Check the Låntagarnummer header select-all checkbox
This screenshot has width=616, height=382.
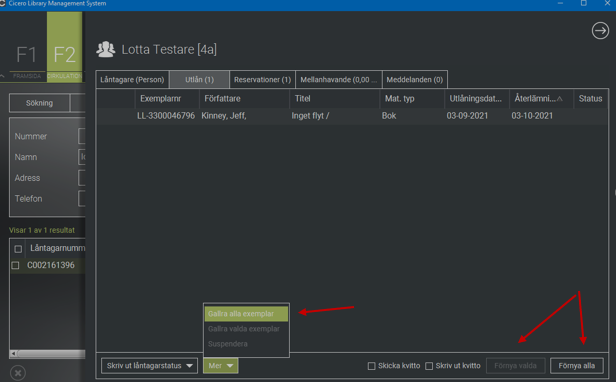(18, 249)
